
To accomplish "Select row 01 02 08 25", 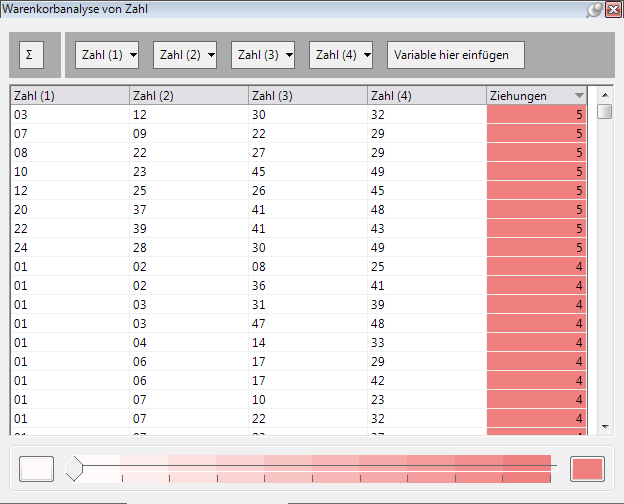I will [298, 267].
